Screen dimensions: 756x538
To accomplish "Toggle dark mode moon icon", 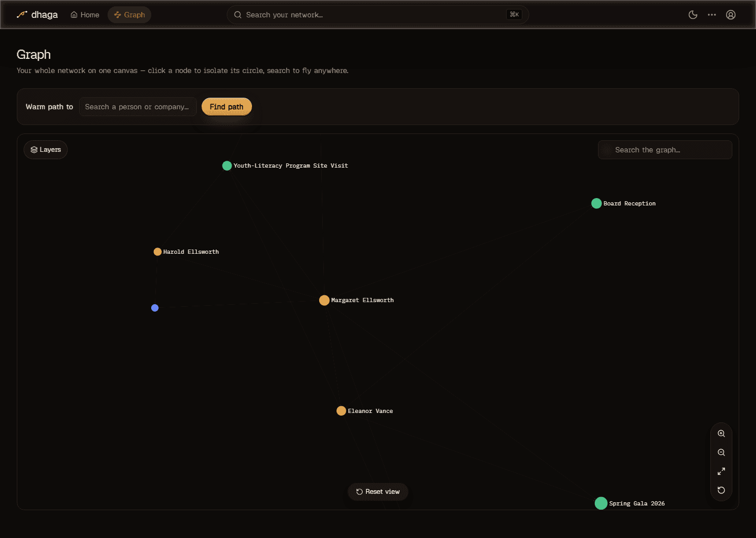I will point(693,15).
